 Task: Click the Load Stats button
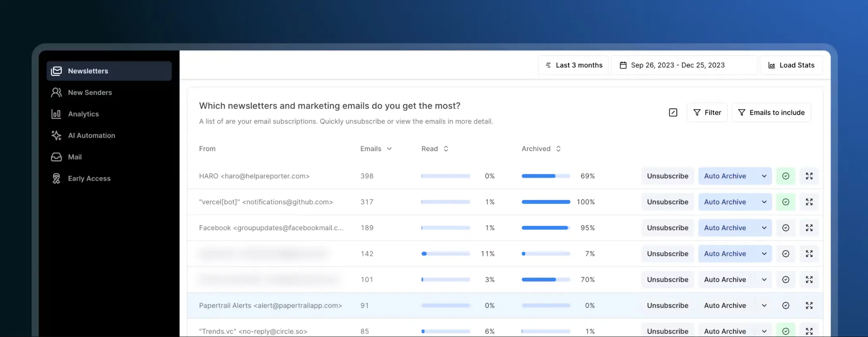pos(791,65)
